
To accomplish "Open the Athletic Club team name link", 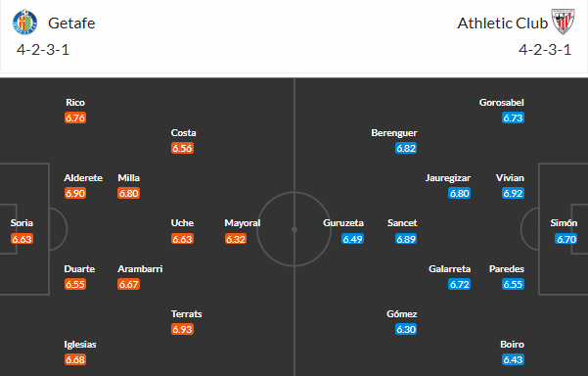I will pos(503,23).
